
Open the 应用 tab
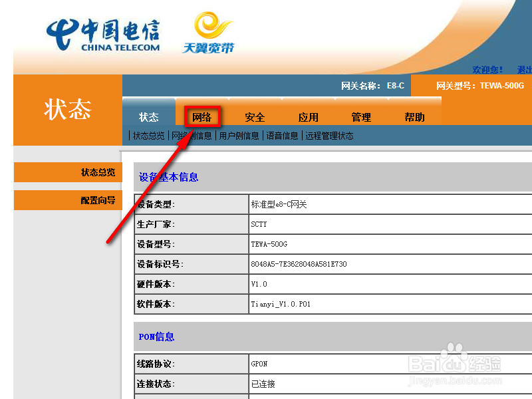[x=308, y=116]
